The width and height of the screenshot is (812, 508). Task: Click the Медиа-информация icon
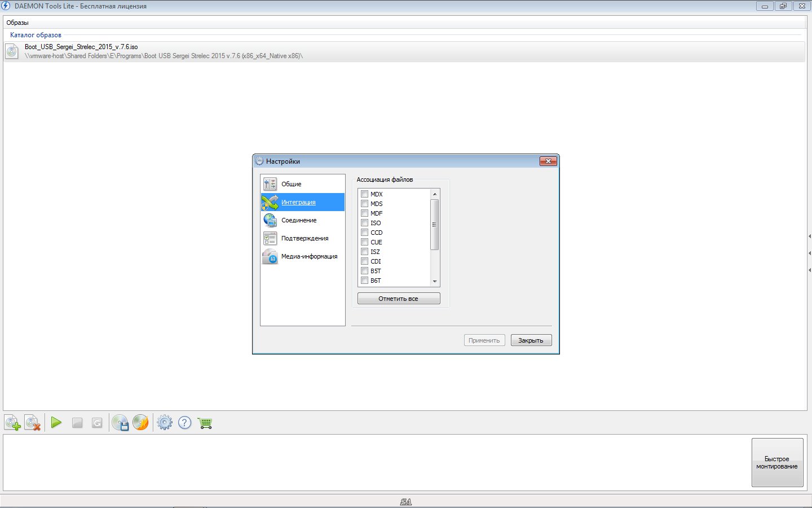coord(270,256)
